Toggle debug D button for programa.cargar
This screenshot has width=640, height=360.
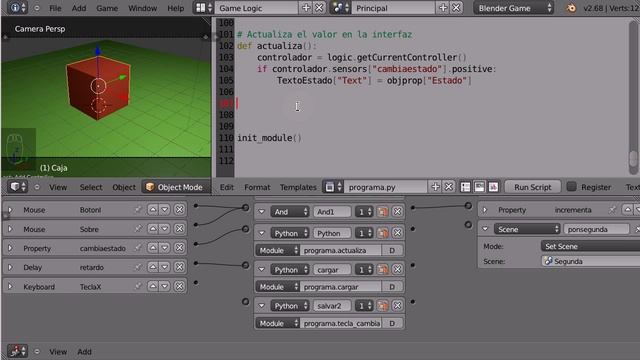[392, 287]
